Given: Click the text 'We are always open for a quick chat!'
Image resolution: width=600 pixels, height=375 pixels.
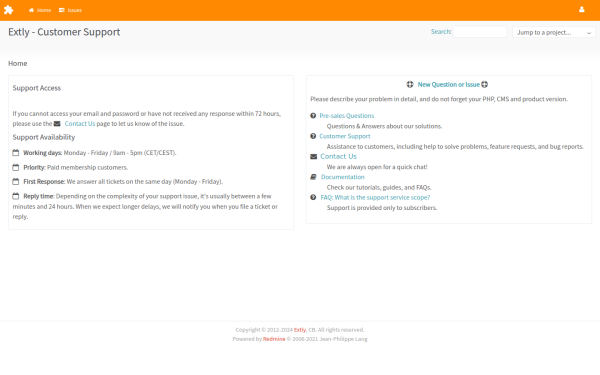Looking at the screenshot, I should point(377,167).
